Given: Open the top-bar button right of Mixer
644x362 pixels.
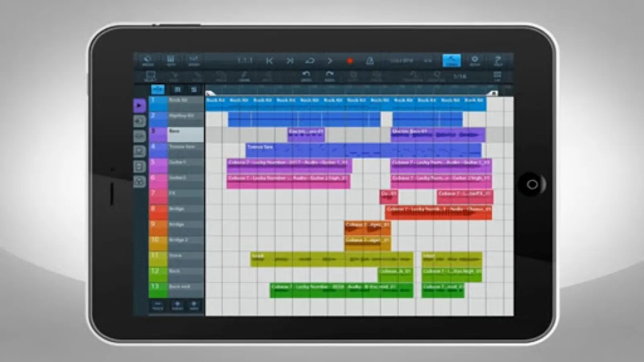Looking at the screenshot, I should pos(194,61).
